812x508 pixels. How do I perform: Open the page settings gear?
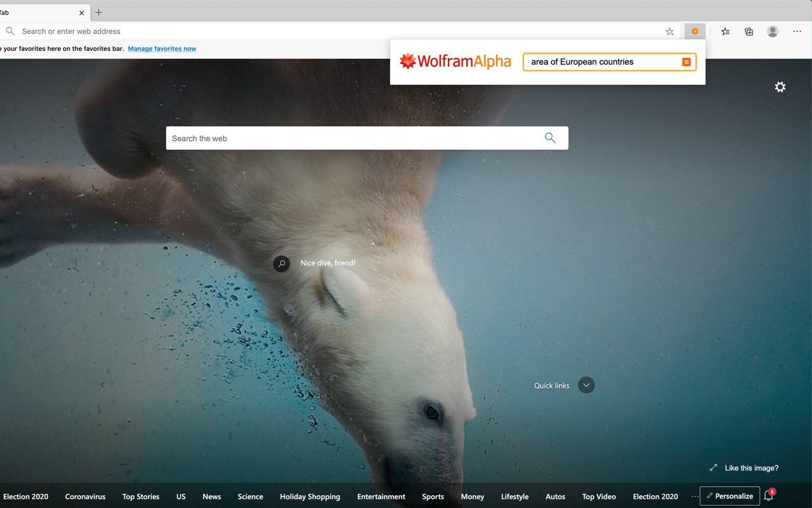point(780,87)
